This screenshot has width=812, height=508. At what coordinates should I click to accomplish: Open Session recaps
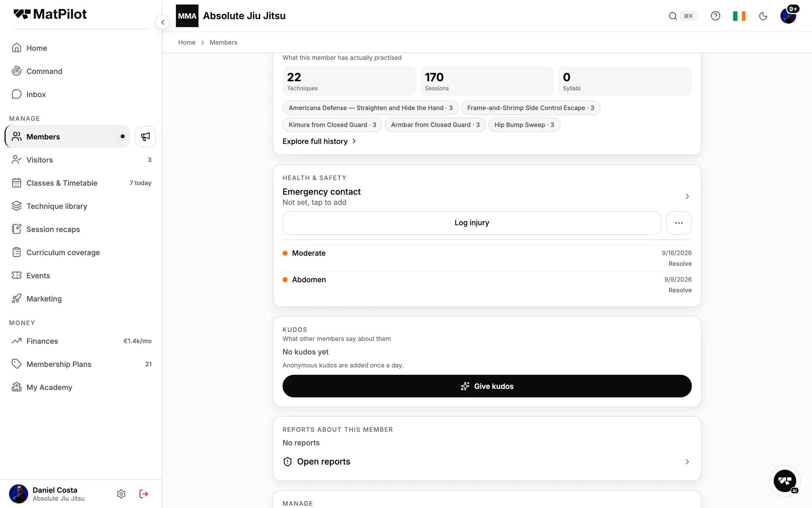tap(81, 229)
